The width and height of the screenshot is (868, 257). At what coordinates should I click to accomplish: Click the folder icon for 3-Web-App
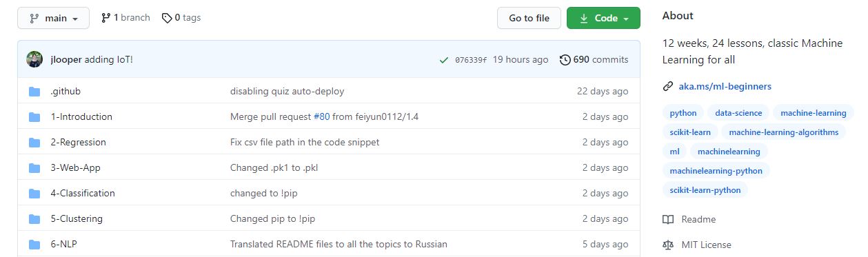point(34,168)
